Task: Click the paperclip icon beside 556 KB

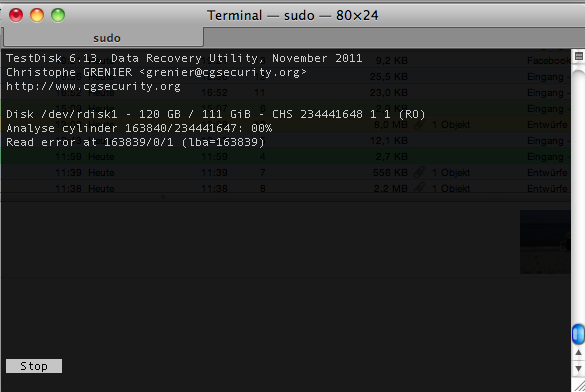Action: click(419, 172)
